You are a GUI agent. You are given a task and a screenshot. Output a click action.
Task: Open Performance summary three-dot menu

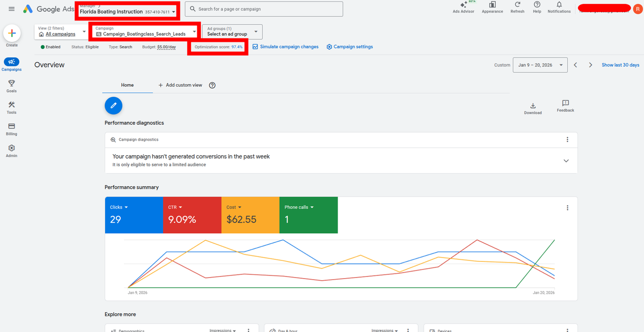[568, 208]
